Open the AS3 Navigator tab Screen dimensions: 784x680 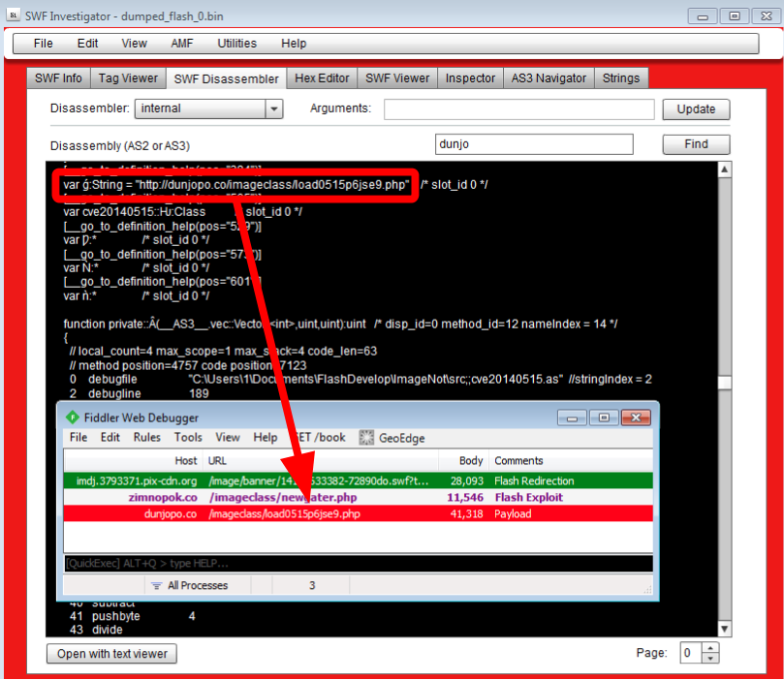pos(549,78)
